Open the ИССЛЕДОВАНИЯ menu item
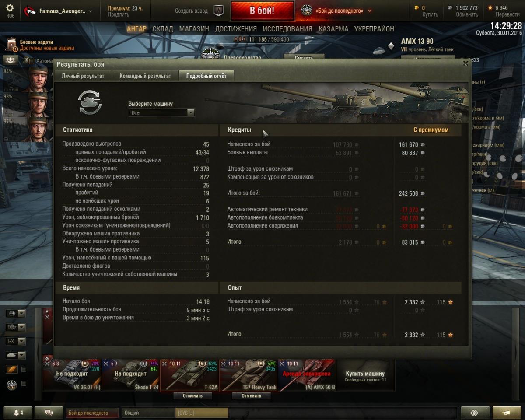The height and width of the screenshot is (420, 525). pos(287,29)
